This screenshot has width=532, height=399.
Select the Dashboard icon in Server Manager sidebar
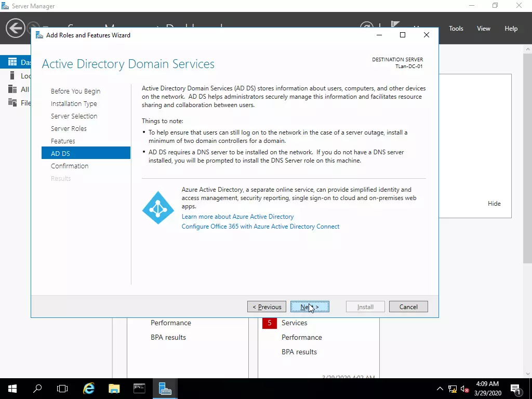point(12,62)
